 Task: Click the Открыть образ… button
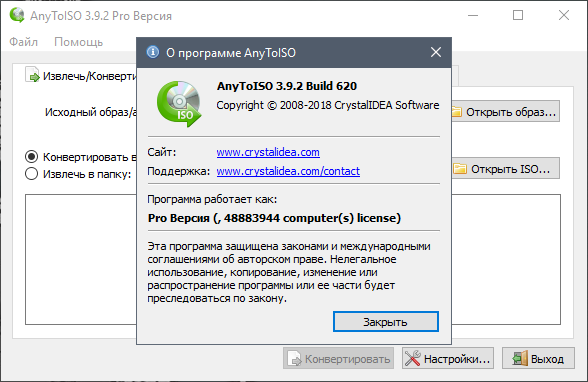pyautogui.click(x=506, y=111)
